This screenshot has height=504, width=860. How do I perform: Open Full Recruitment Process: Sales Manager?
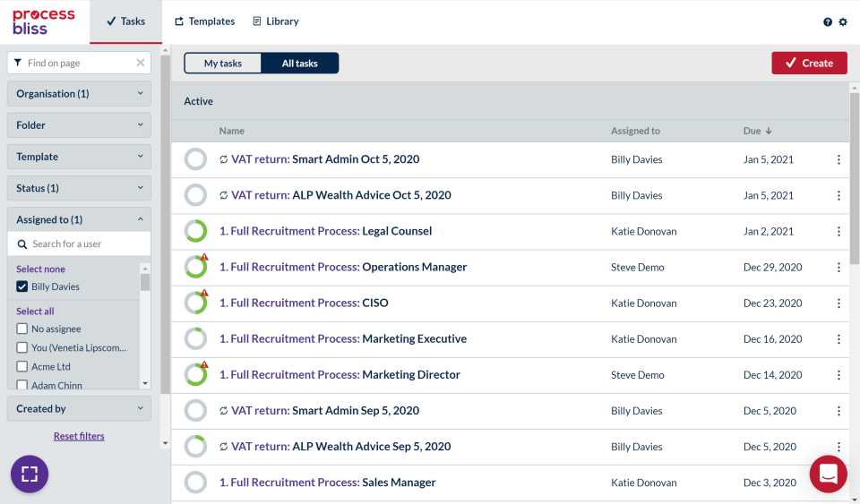tap(328, 483)
